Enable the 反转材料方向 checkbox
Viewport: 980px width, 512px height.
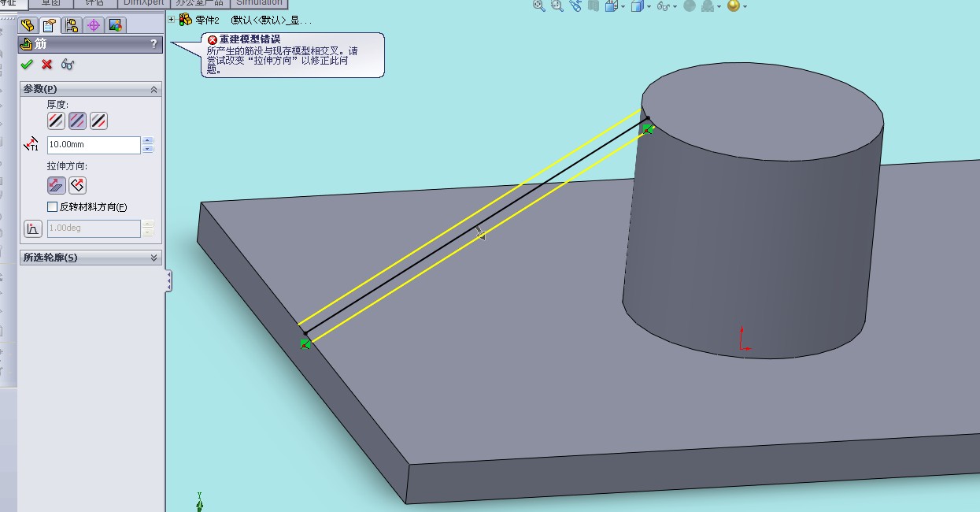click(x=53, y=207)
